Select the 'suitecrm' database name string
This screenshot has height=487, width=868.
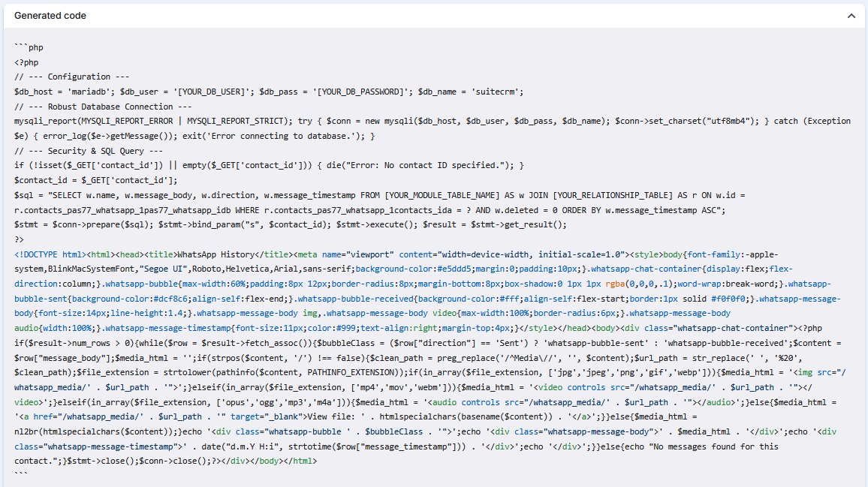(x=497, y=92)
